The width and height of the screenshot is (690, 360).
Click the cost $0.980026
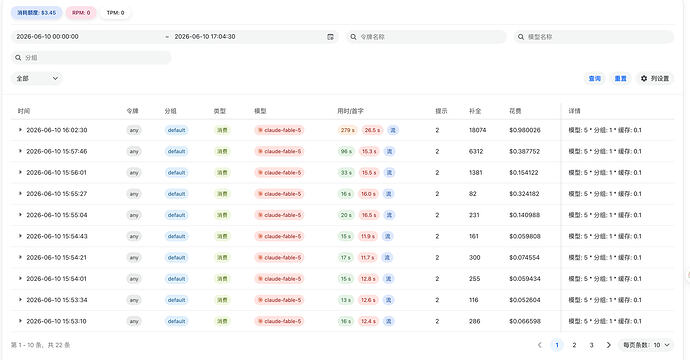(x=525, y=130)
